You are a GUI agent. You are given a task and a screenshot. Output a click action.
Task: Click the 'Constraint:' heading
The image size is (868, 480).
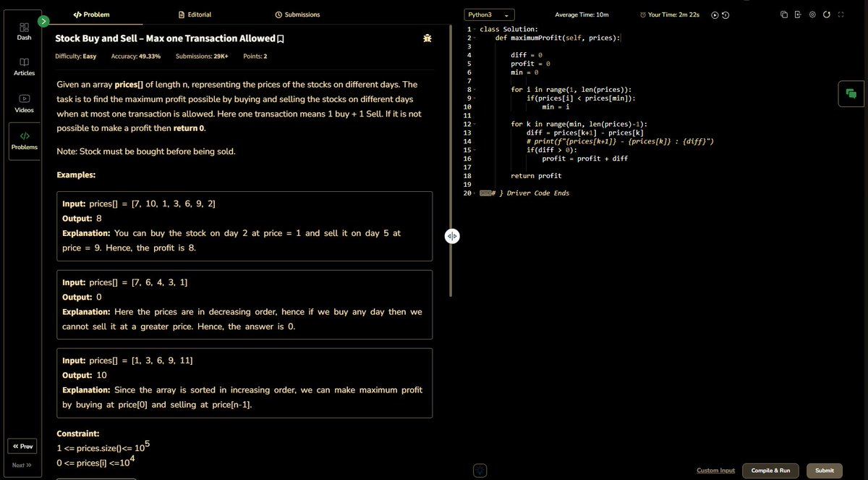coord(78,434)
